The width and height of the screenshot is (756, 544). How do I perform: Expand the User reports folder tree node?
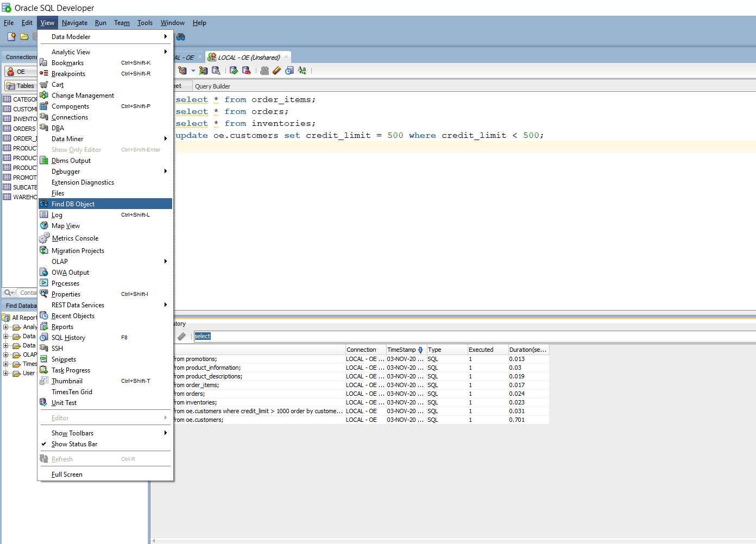click(x=6, y=374)
